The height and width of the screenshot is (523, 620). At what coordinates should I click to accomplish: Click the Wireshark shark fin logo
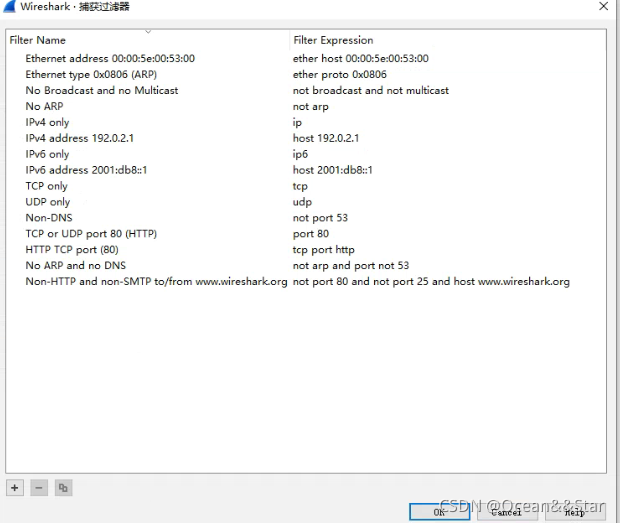[9, 6]
